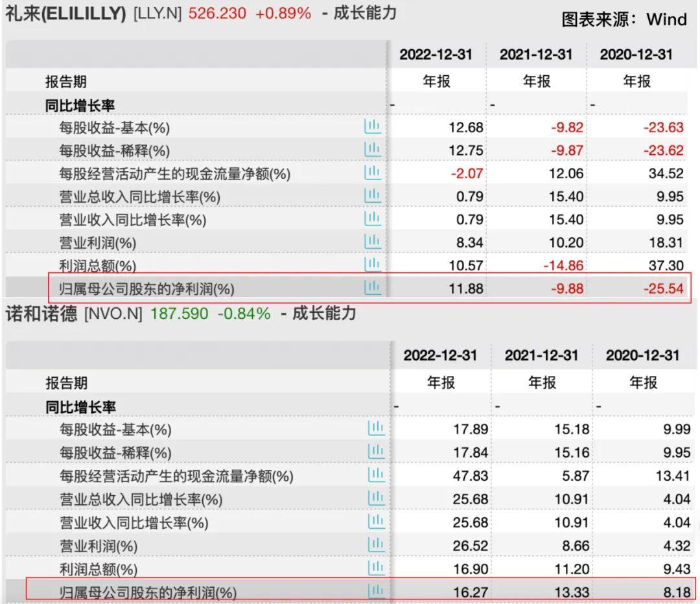Click value 16.27 in Novo Nordisk table
This screenshot has height=604, width=700.
click(x=471, y=592)
